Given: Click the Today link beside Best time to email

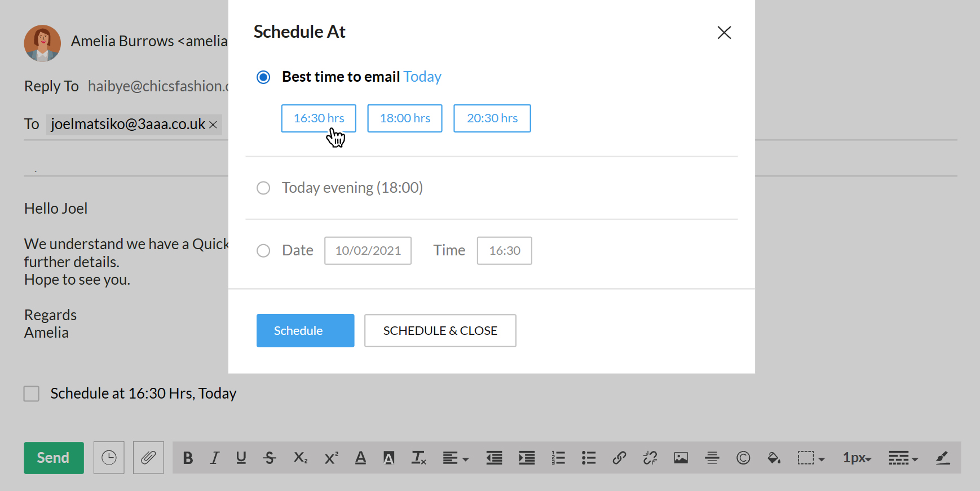Looking at the screenshot, I should (x=422, y=77).
